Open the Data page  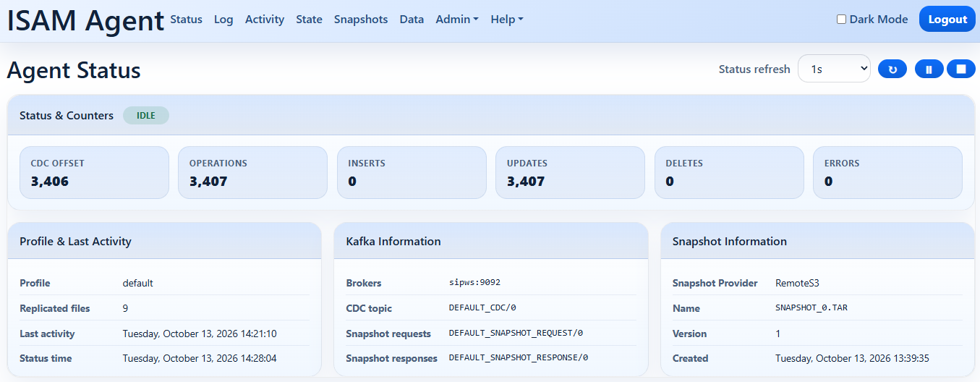coord(412,20)
